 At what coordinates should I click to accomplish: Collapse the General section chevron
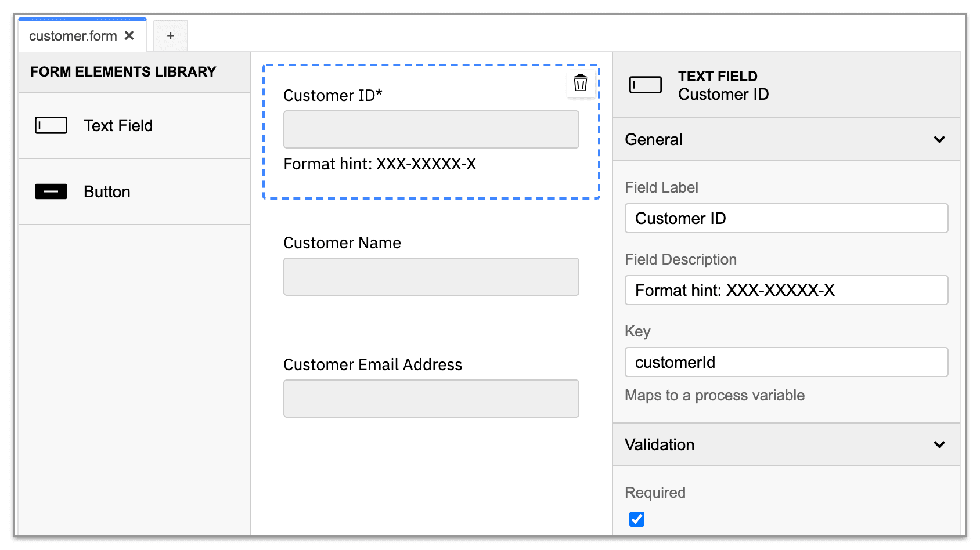(939, 139)
